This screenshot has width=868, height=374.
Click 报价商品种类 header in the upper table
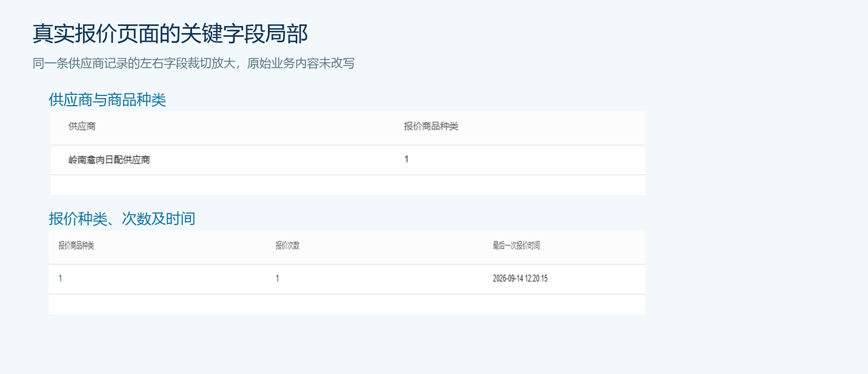click(431, 126)
